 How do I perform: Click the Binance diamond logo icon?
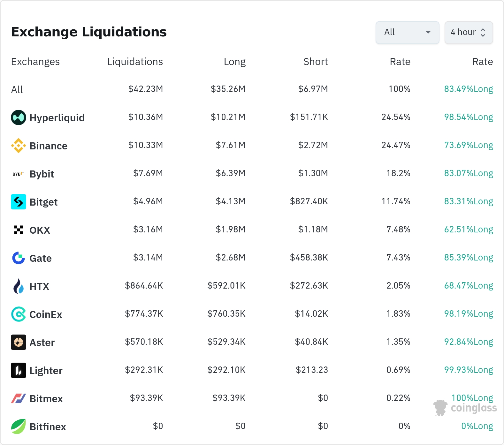19,146
